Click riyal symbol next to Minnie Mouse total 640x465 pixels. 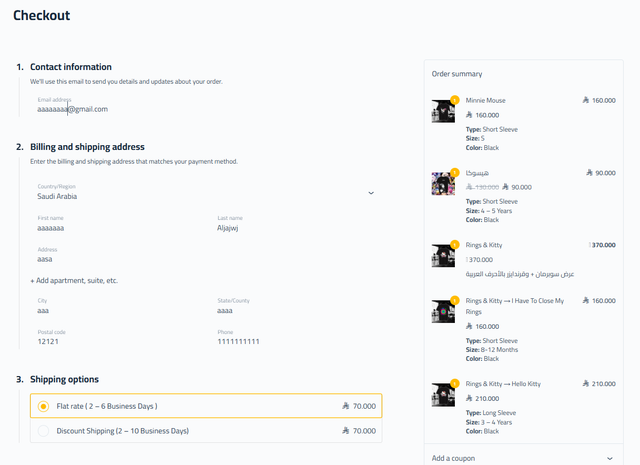pos(586,100)
